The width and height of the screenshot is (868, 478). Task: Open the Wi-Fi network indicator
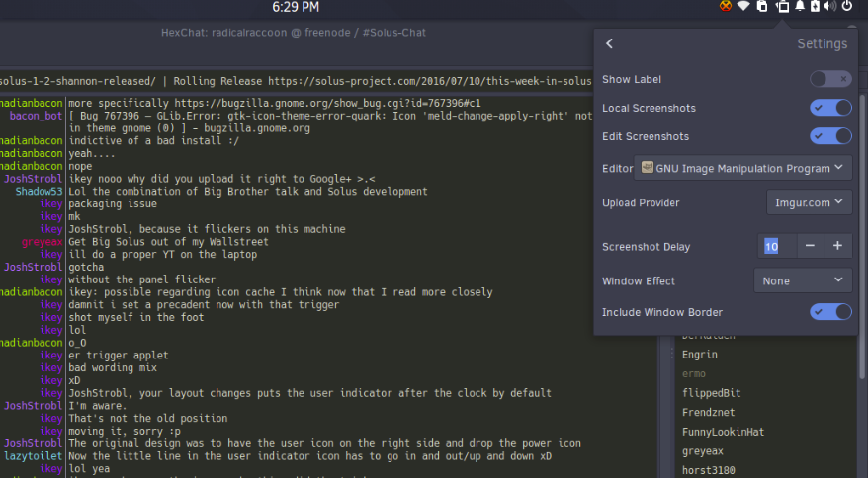(743, 6)
